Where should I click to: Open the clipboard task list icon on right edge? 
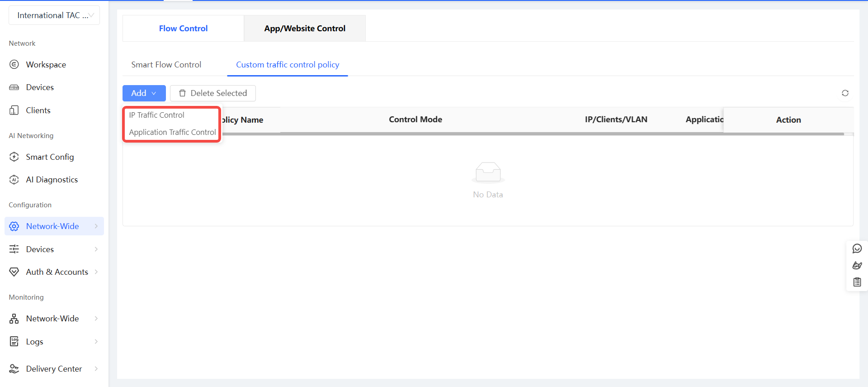coord(857,282)
